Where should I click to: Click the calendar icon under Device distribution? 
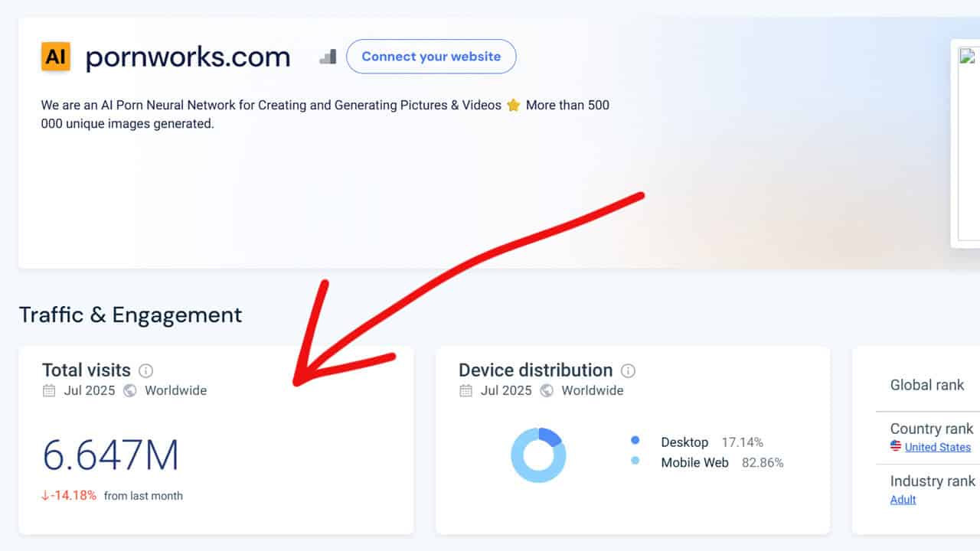point(465,391)
